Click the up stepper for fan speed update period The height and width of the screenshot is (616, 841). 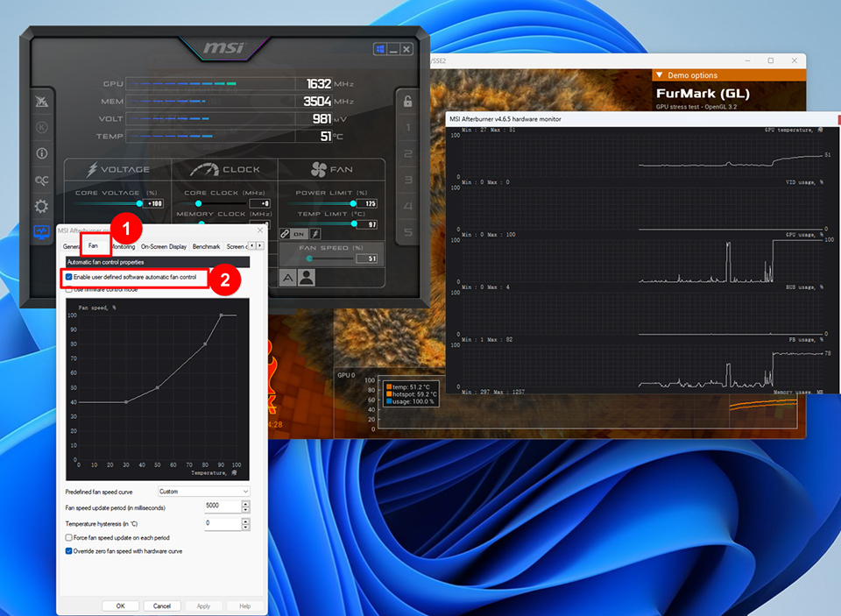pos(246,502)
